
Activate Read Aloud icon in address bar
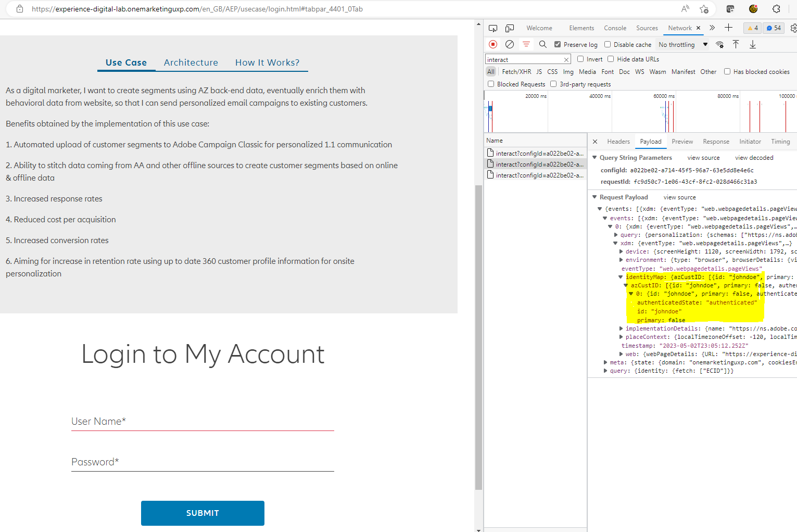[685, 9]
